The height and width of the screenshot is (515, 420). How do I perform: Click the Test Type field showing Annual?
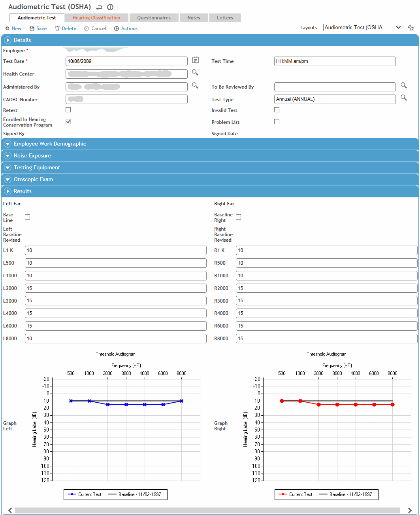click(x=335, y=99)
